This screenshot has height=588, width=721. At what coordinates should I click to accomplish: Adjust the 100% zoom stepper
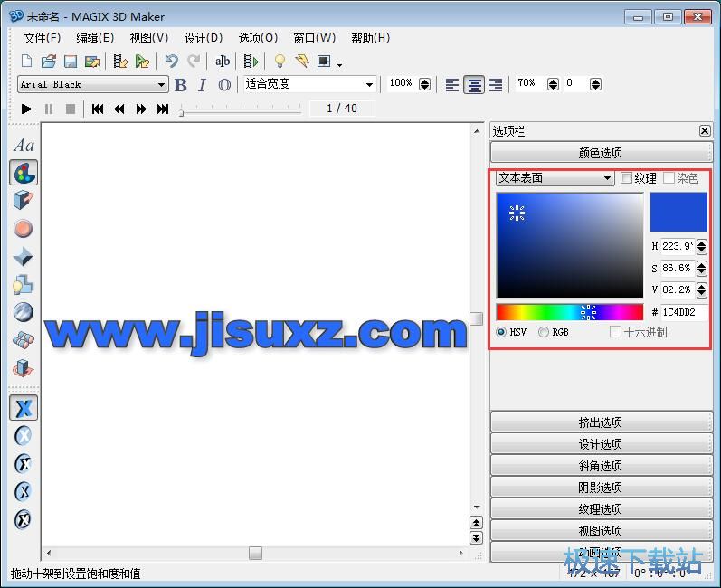coord(425,84)
